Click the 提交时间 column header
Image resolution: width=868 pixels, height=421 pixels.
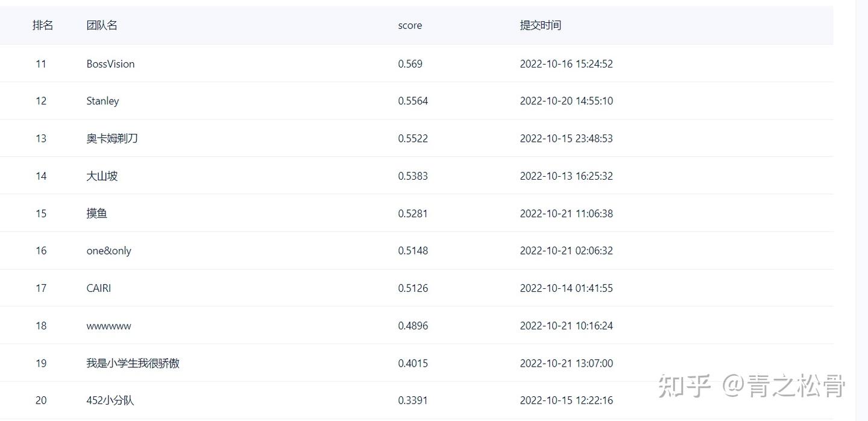(540, 25)
